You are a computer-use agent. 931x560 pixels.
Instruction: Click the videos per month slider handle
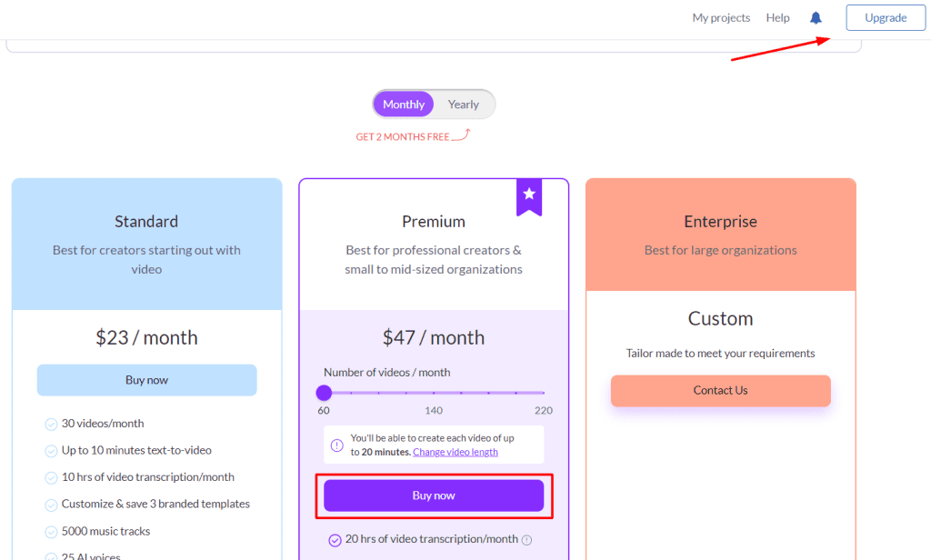click(324, 393)
